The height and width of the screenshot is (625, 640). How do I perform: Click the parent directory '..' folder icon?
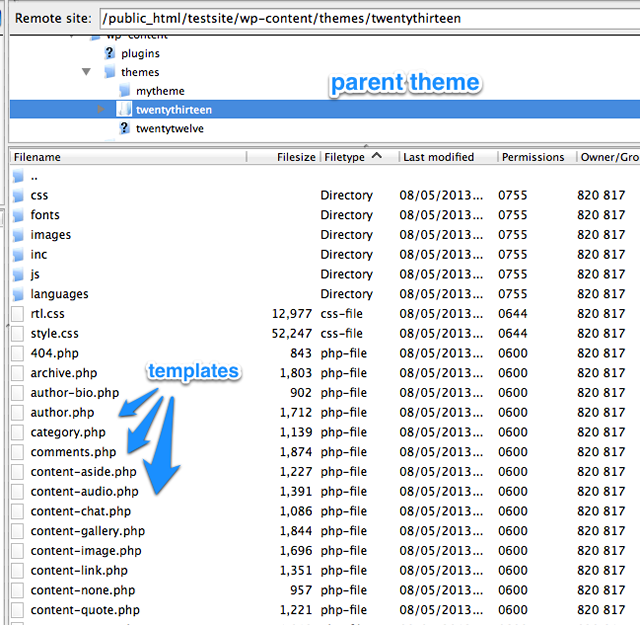click(x=18, y=176)
